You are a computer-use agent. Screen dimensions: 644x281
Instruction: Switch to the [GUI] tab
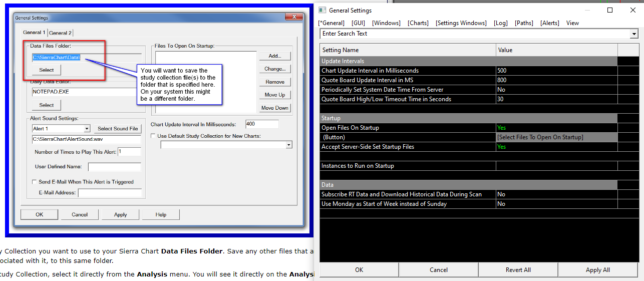359,23
